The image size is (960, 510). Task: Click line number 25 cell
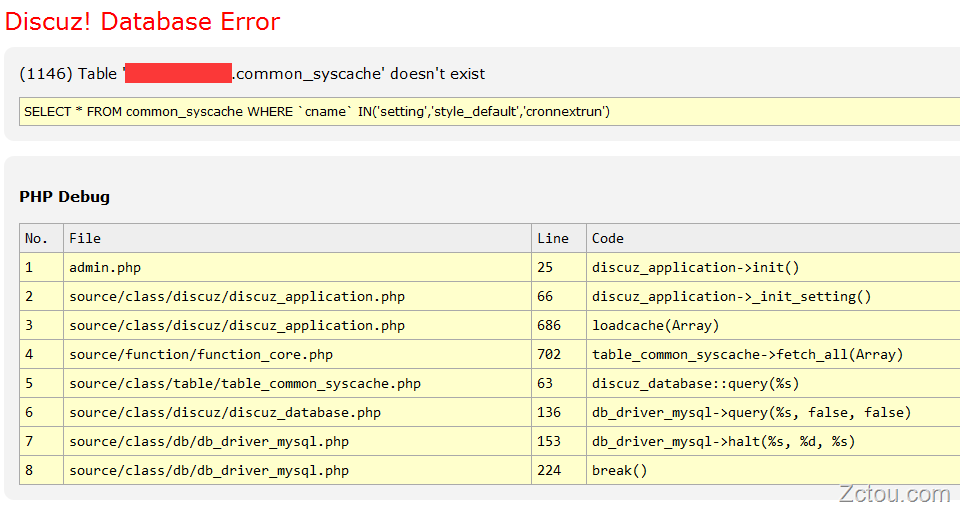(559, 268)
